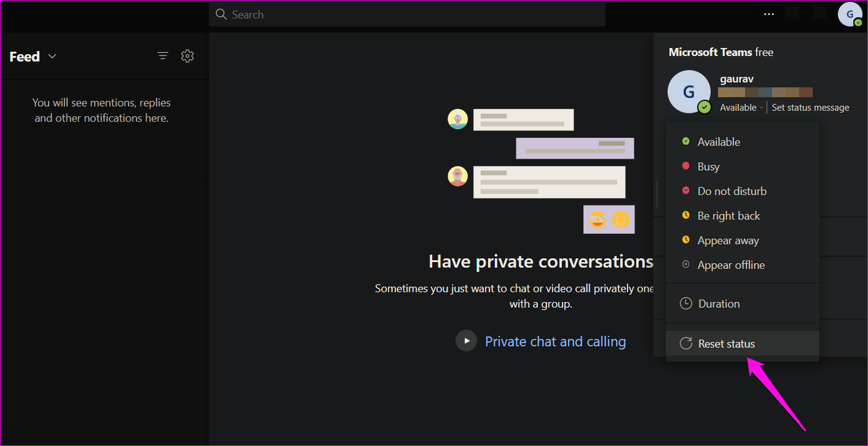Click the Be right back clock icon

pos(686,215)
